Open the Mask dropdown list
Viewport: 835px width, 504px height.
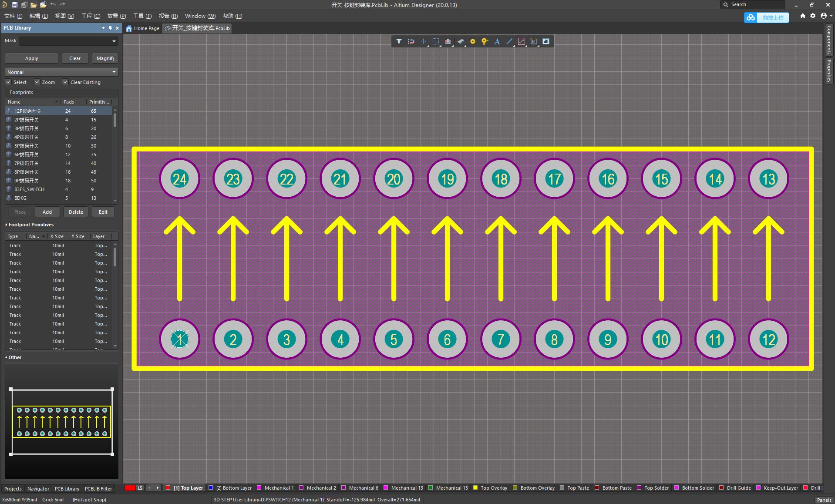68,41
